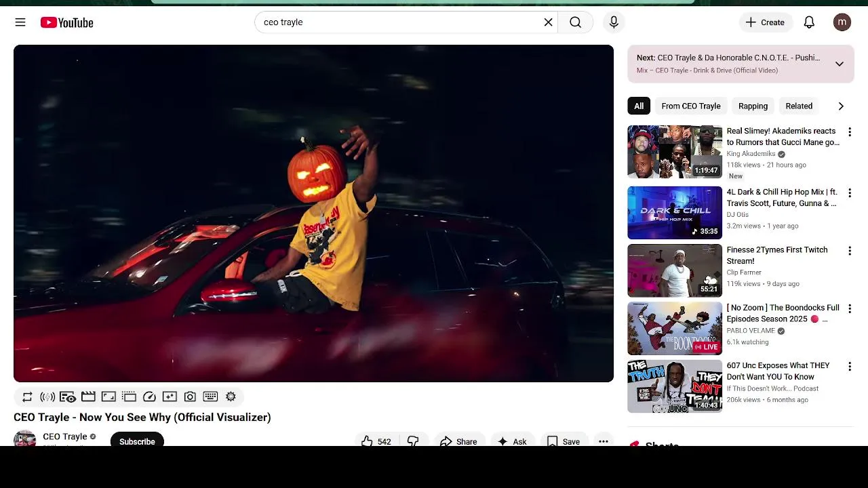
Task: Open King Akademiks channel link
Action: point(751,154)
